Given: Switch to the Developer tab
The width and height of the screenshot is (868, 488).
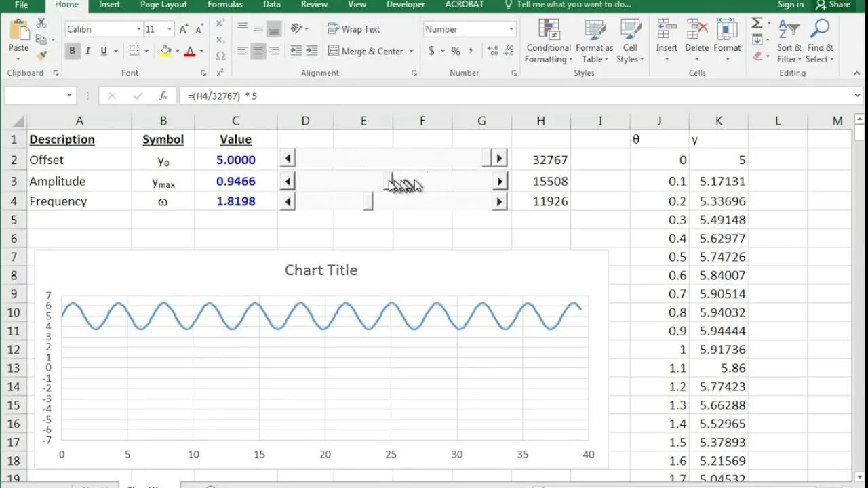Looking at the screenshot, I should (406, 5).
